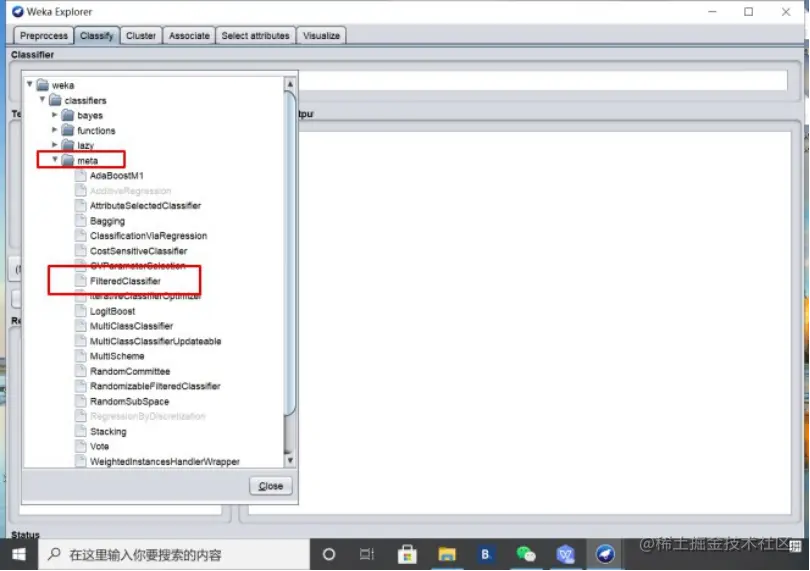Select MultiClassClassifierUpdateable
Screen dimensions: 810x571
pyautogui.click(x=155, y=342)
